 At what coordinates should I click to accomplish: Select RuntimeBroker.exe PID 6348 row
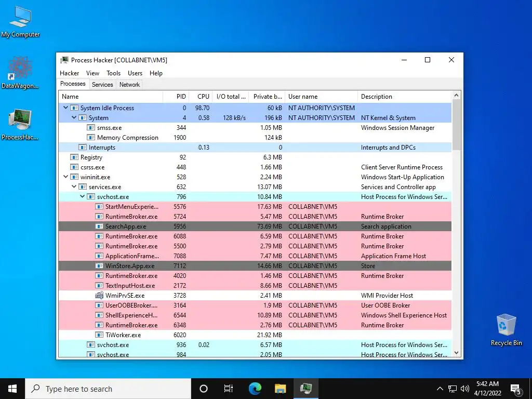pos(255,325)
